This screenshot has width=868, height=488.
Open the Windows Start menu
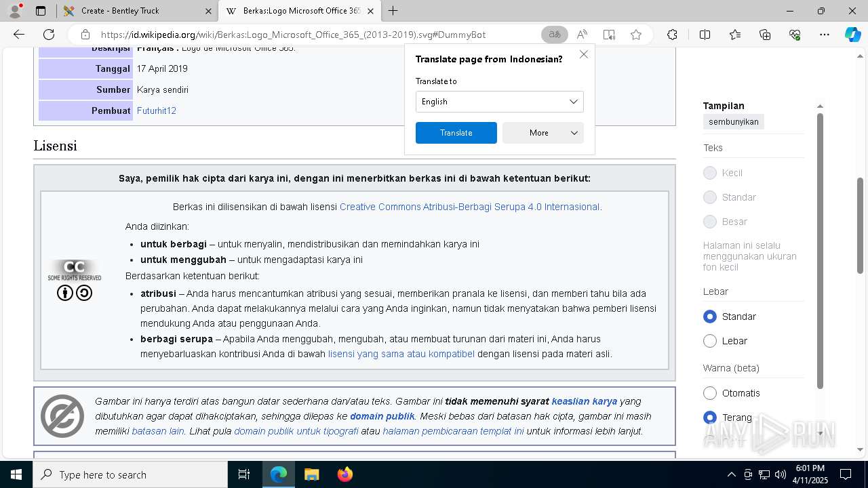pyautogui.click(x=16, y=474)
